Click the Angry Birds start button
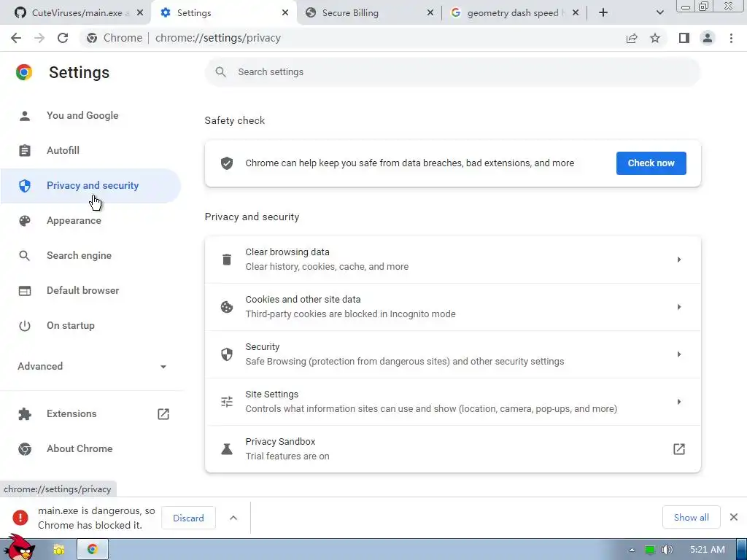This screenshot has width=747, height=560. [19, 548]
